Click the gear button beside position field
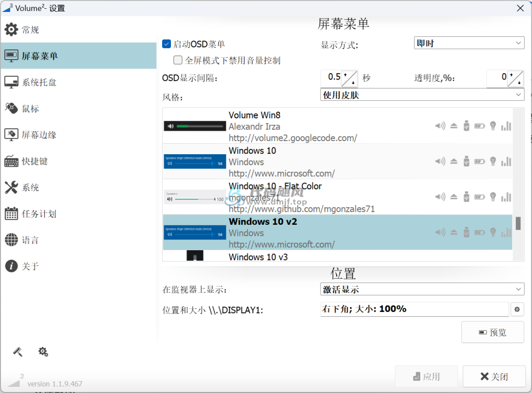 (x=517, y=309)
